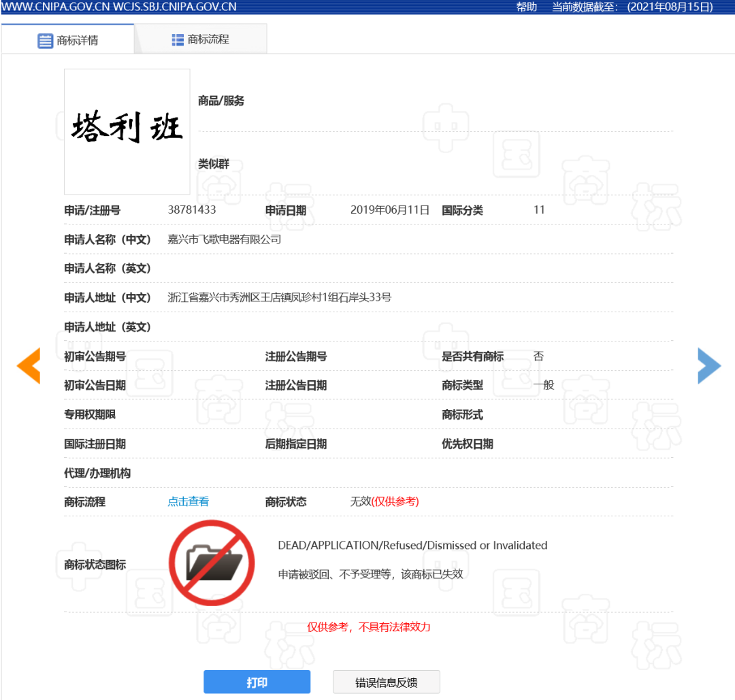The height and width of the screenshot is (700, 735).
Task: Open 帮助 in the top bar
Action: [527, 7]
